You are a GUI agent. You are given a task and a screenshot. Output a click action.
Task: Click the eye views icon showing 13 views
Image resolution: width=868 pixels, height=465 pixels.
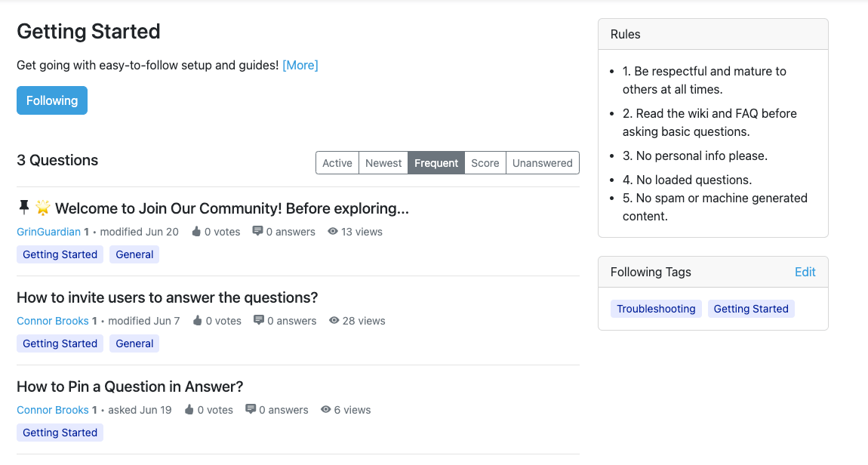click(333, 232)
